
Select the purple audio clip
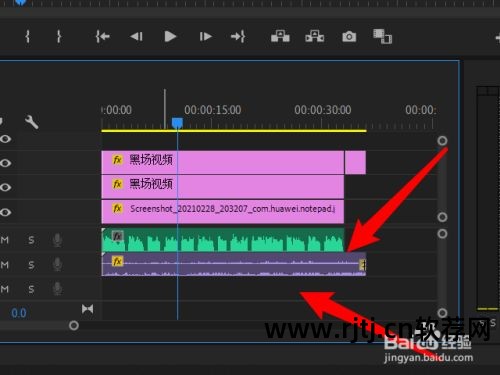pos(234,264)
